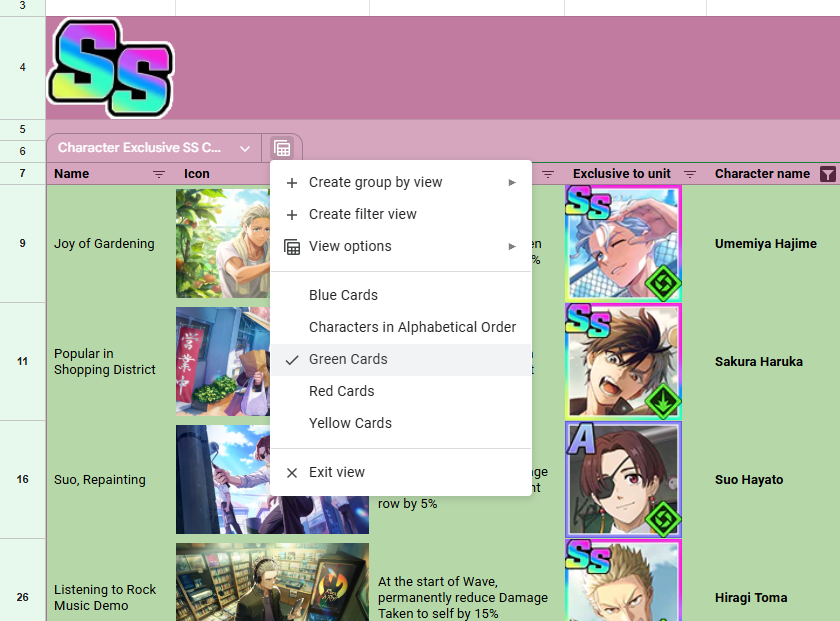Image resolution: width=840 pixels, height=621 pixels.
Task: Select row header 11
Action: tap(22, 361)
